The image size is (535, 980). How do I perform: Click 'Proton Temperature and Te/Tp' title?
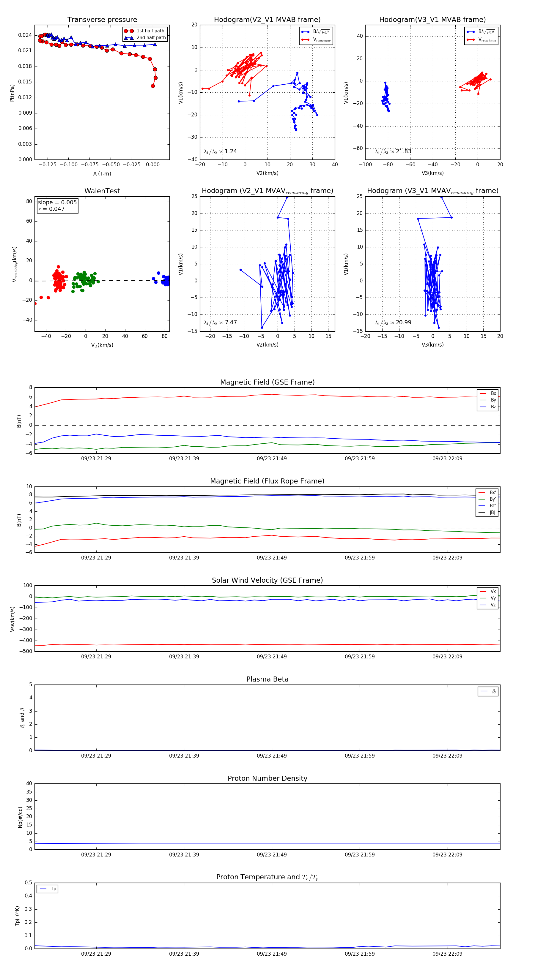[267, 877]
